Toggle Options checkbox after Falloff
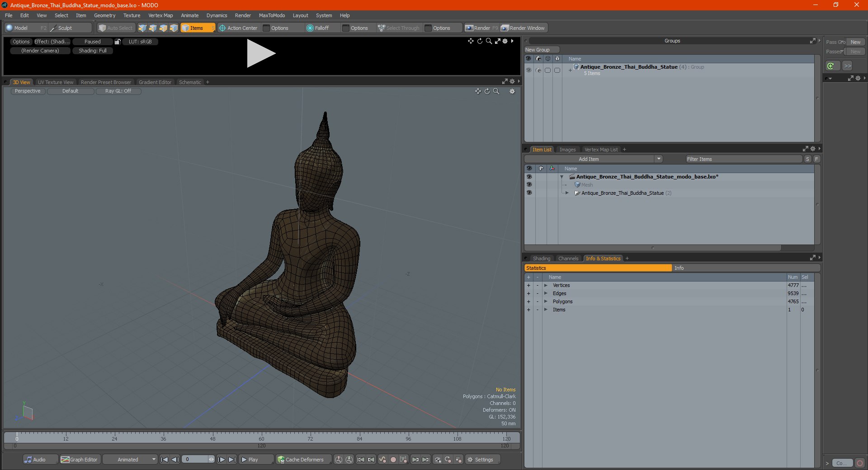Screen dimensions: 868x470 pos(346,28)
